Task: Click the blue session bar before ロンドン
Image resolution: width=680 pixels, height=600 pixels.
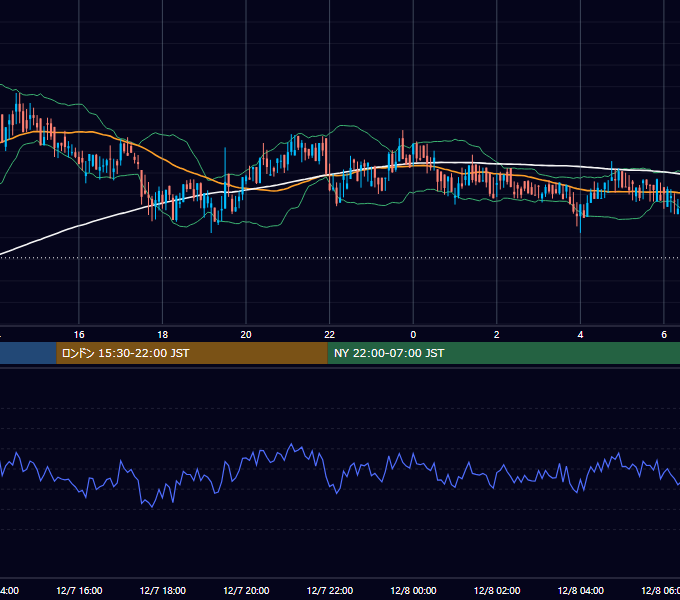Action: pos(28,353)
